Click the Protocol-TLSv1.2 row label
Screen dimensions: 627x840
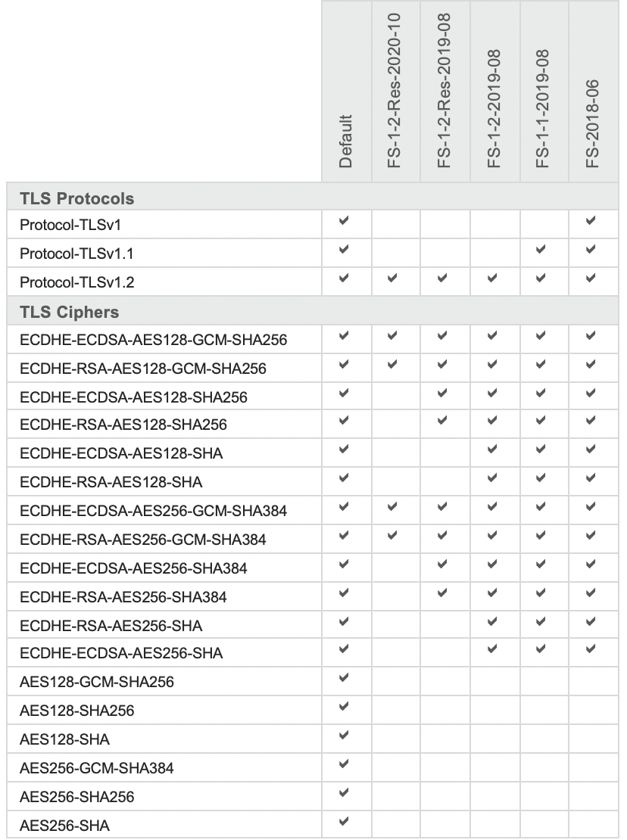(76, 282)
